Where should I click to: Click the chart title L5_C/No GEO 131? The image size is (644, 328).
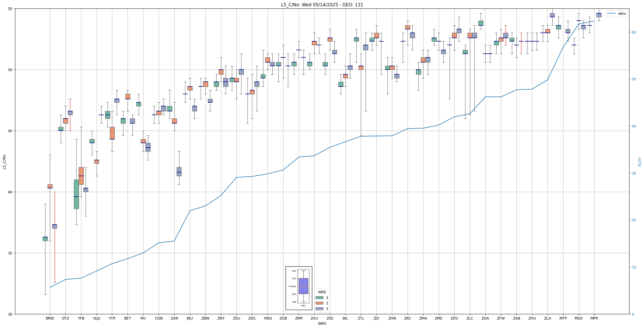click(322, 5)
